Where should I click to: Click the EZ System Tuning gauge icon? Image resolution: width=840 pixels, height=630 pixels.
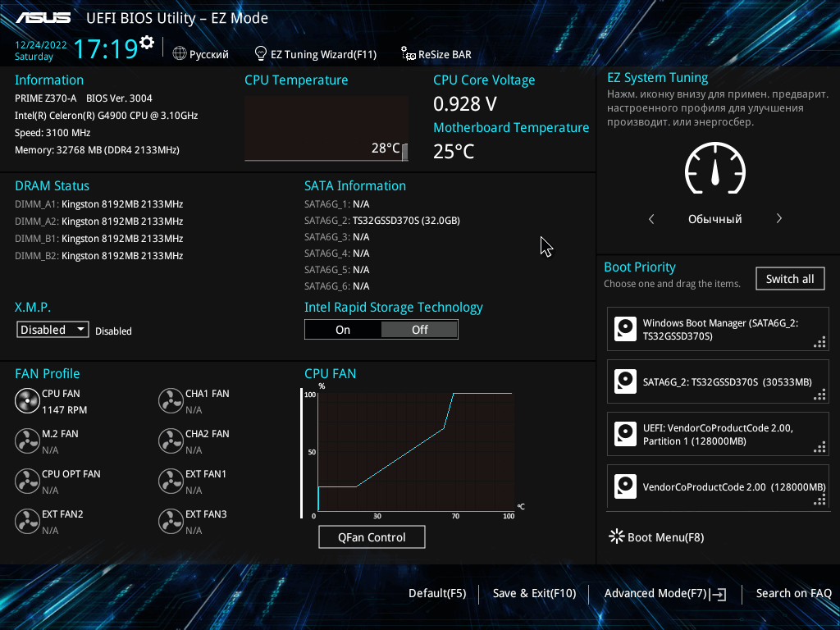point(715,168)
